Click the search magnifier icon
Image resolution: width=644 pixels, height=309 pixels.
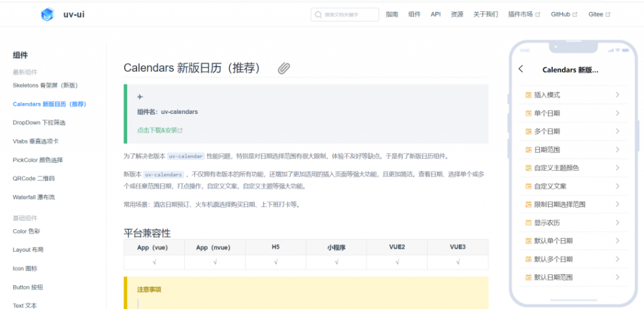[x=318, y=14]
